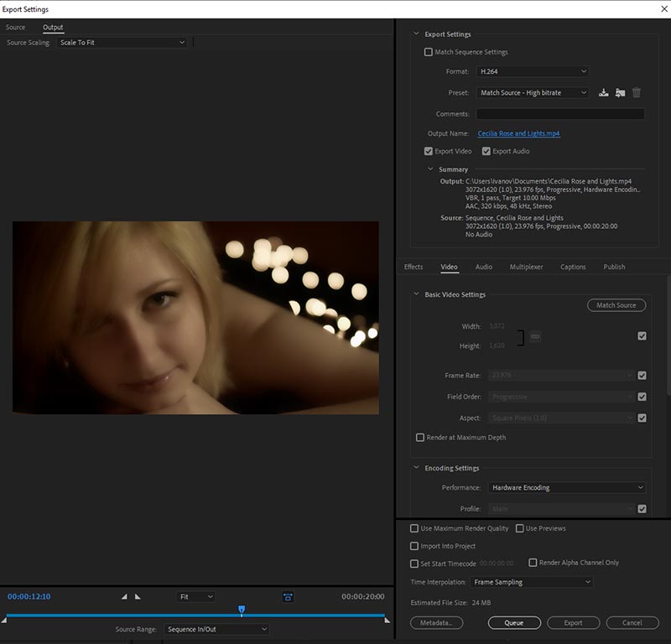This screenshot has height=644, width=671.
Task: Toggle the Aspect match source checkbox
Action: click(642, 418)
